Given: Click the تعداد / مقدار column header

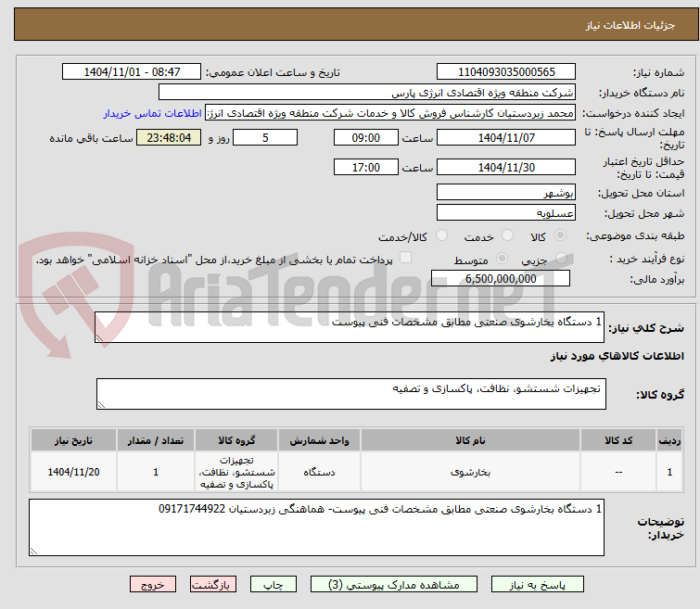Looking at the screenshot, I should [x=156, y=440].
